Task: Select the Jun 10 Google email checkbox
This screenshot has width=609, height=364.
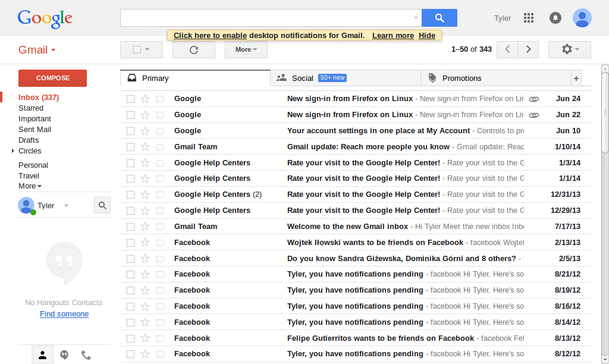Action: coord(130,131)
